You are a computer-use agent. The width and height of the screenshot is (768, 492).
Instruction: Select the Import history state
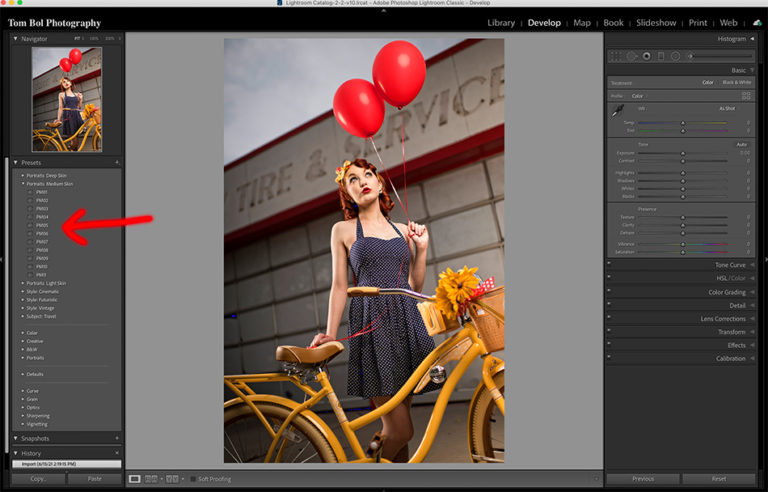point(67,464)
